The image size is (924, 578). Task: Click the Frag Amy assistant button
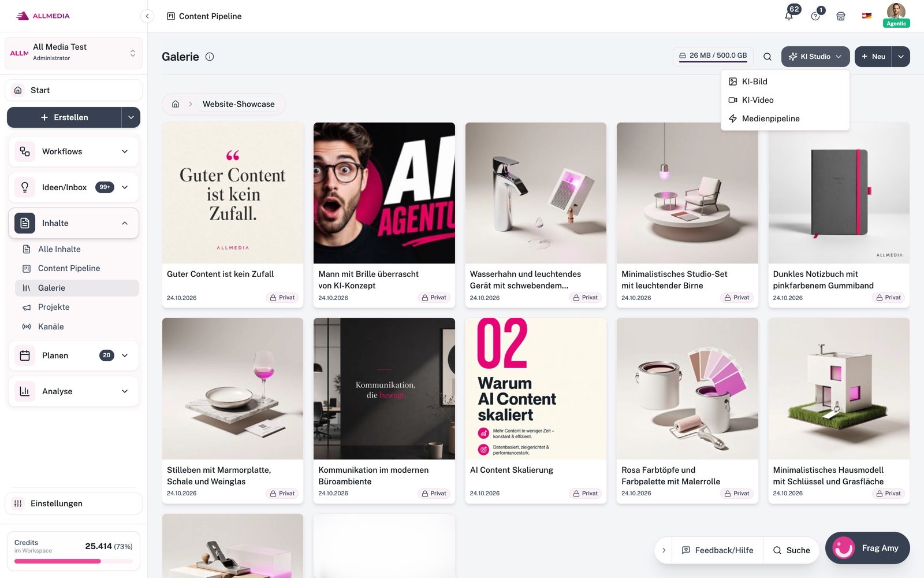(x=867, y=548)
